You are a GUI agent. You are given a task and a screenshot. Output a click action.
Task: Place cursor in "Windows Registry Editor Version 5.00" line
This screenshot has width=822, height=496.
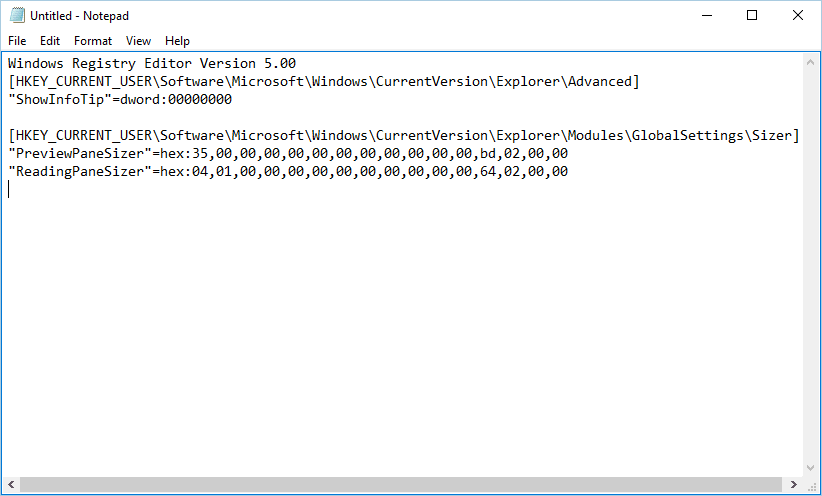(152, 63)
